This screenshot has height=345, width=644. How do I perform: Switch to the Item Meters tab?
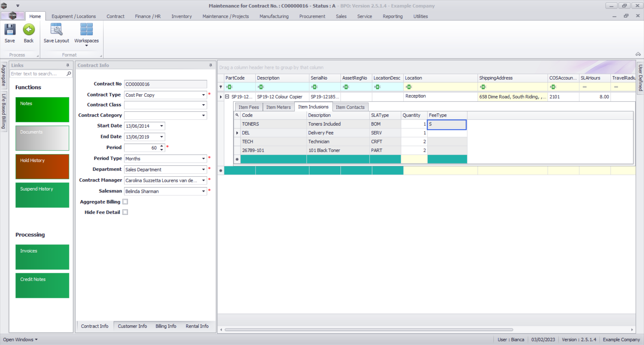(x=278, y=107)
